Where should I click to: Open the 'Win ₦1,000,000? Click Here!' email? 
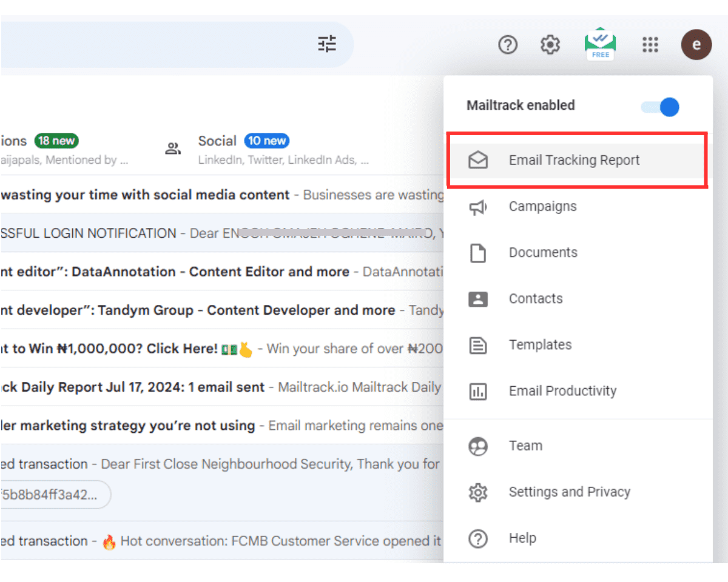[222, 349]
